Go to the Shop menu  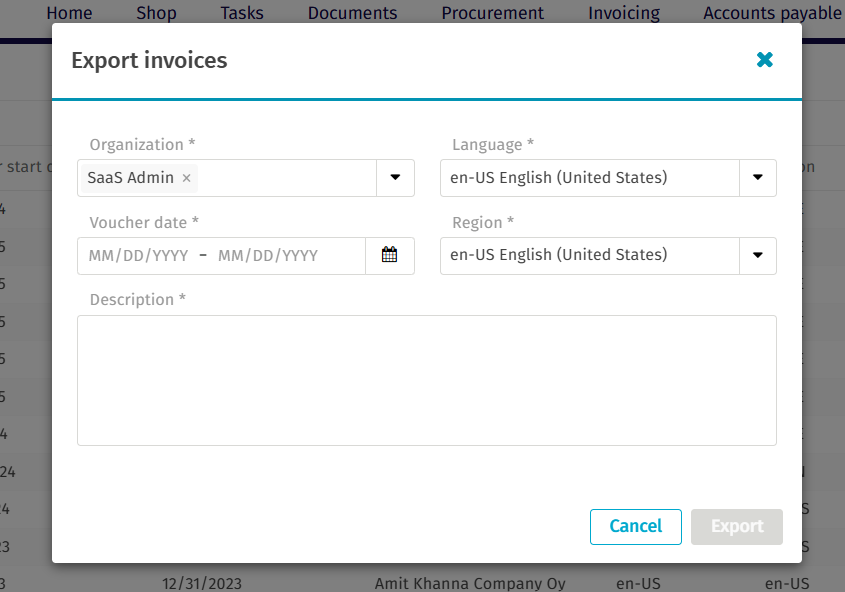pyautogui.click(x=156, y=13)
